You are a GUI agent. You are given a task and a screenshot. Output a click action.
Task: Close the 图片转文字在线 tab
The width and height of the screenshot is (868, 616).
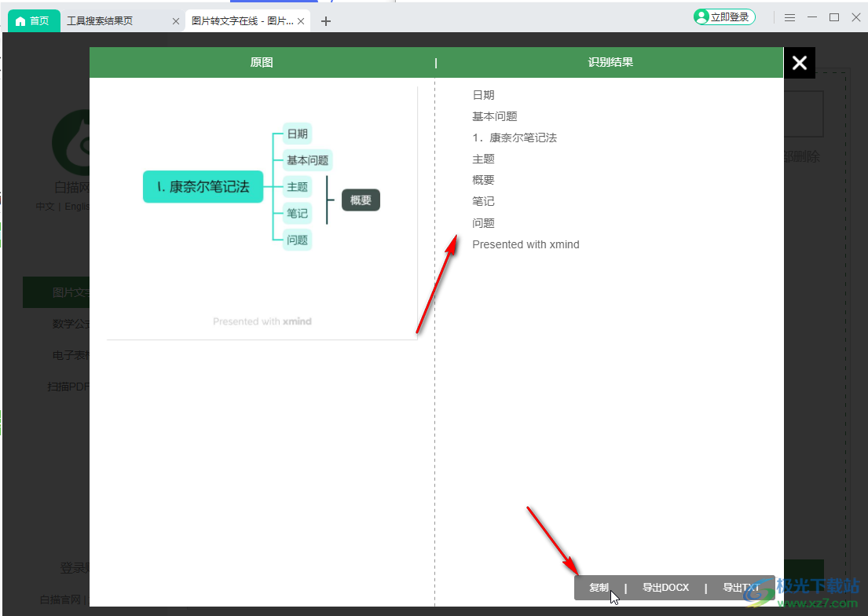(x=300, y=21)
